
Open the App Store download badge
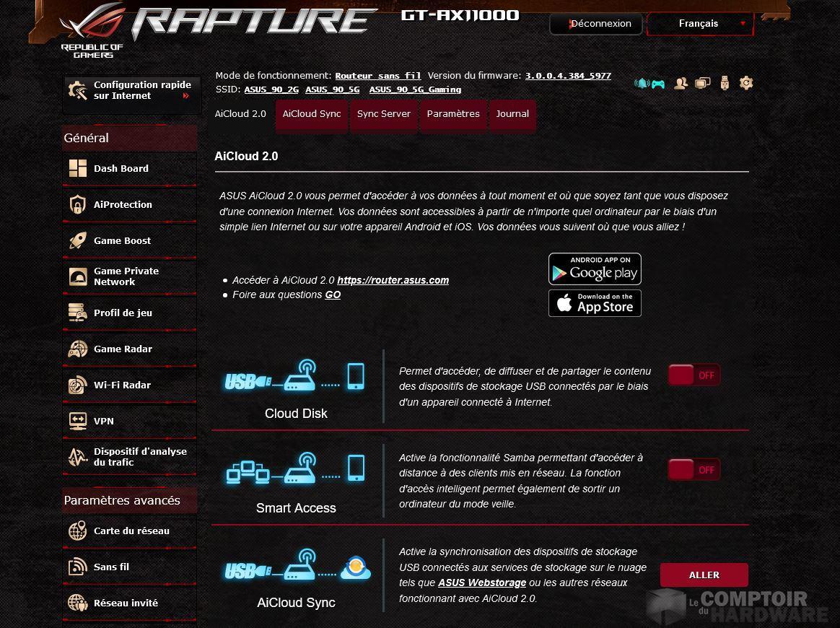tap(595, 303)
